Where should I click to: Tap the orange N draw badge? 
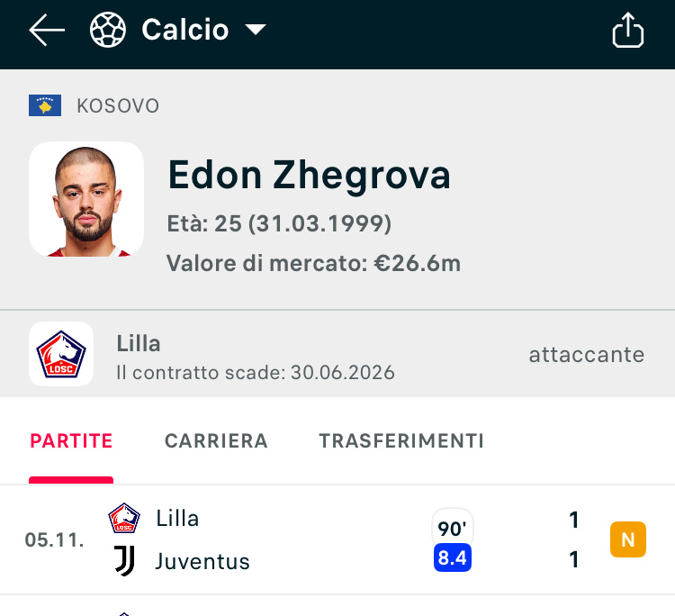pyautogui.click(x=627, y=539)
